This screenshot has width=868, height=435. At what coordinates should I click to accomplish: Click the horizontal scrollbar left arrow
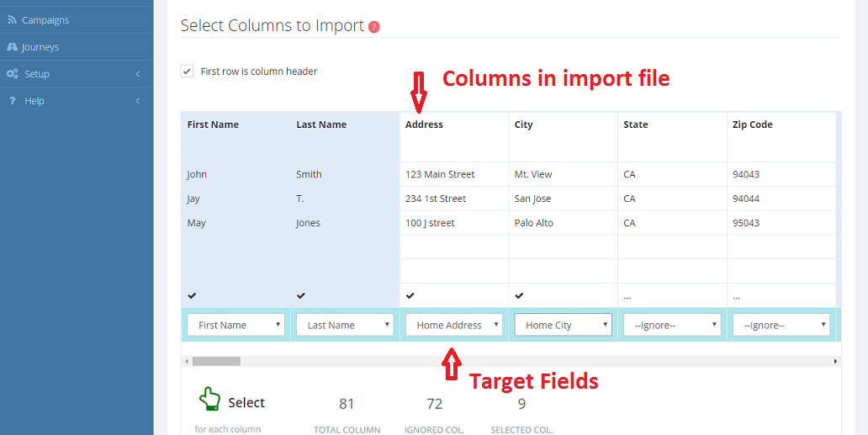point(186,361)
